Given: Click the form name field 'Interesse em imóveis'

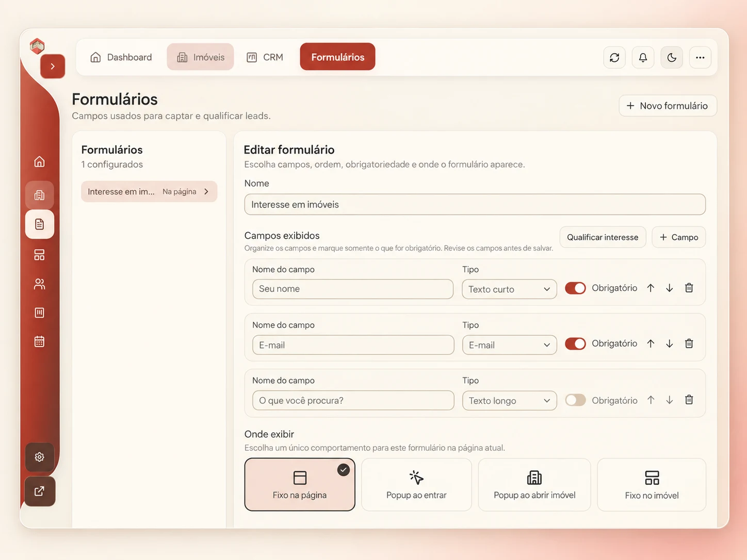Looking at the screenshot, I should click(x=475, y=205).
